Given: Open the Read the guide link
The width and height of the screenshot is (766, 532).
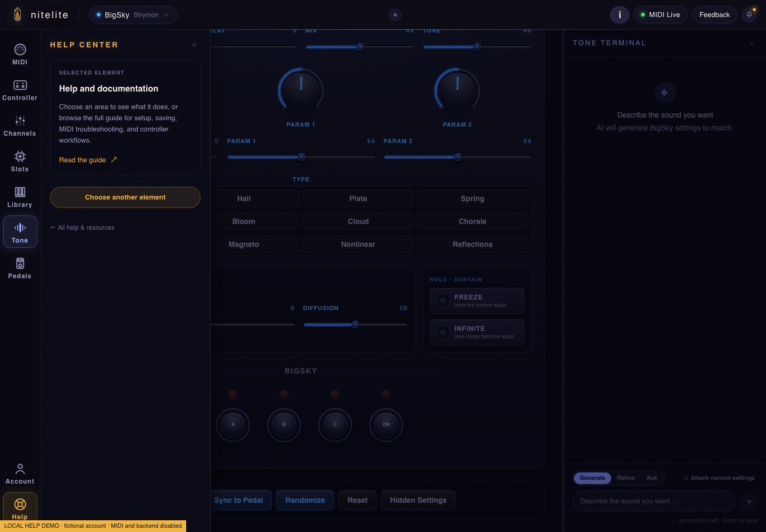Looking at the screenshot, I should pos(88,160).
